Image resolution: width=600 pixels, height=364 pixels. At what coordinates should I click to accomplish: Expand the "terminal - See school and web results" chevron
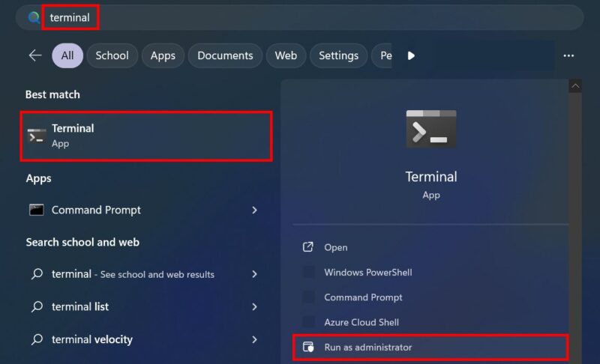[x=254, y=274]
